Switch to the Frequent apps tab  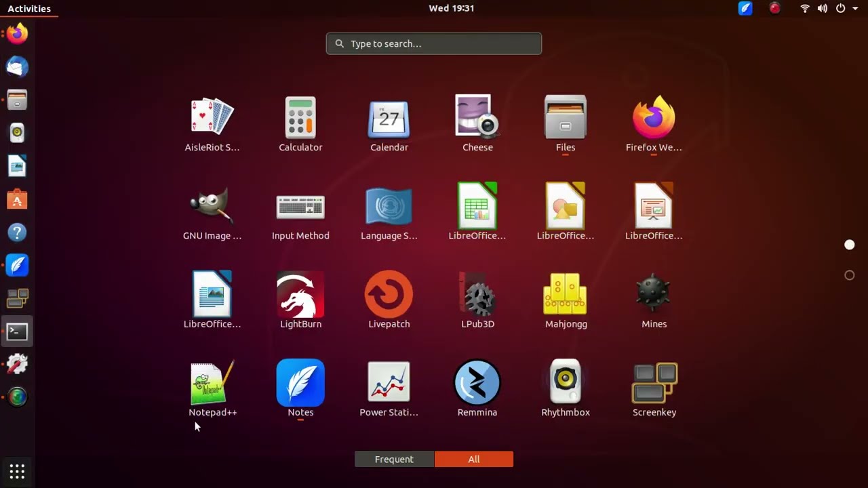click(x=394, y=459)
